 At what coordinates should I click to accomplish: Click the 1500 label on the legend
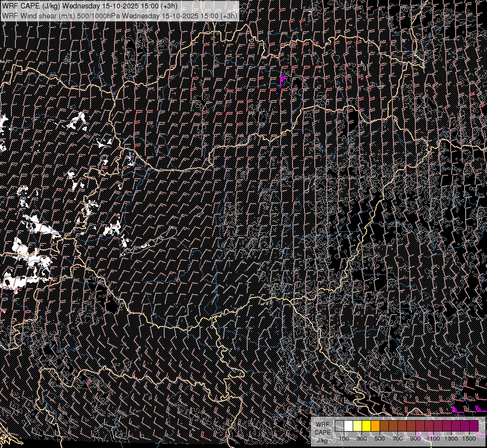click(x=469, y=439)
